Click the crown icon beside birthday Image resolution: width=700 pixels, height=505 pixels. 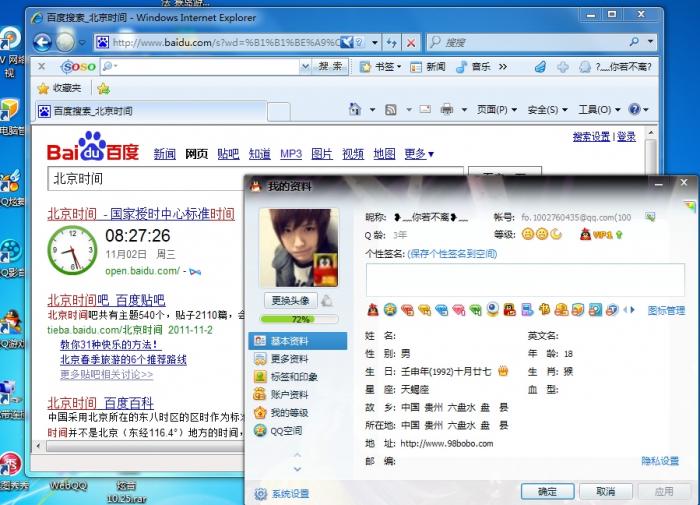click(x=503, y=371)
